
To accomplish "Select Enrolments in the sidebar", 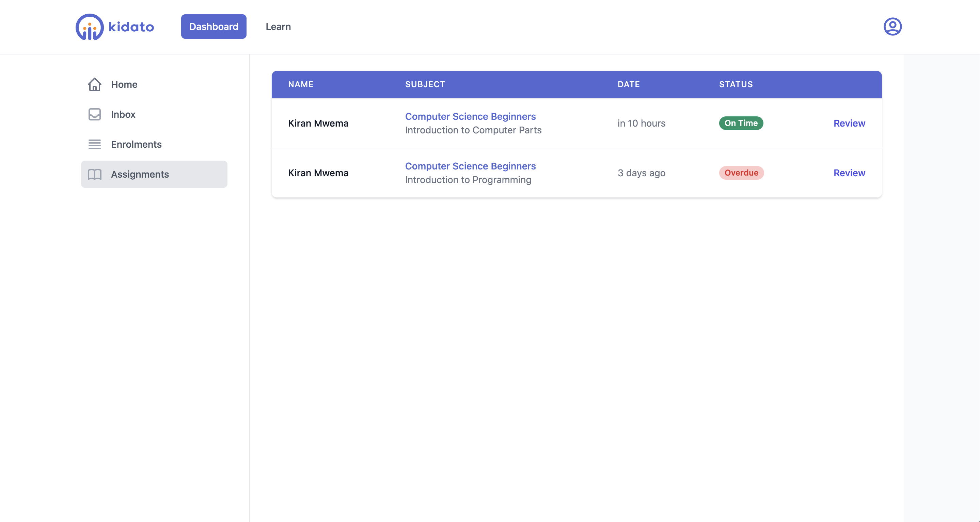I will coord(136,145).
